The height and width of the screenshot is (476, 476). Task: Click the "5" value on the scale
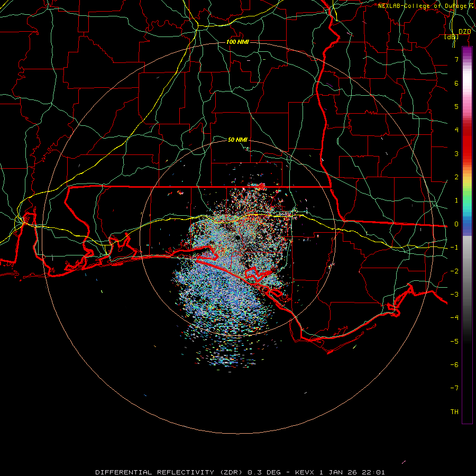(x=456, y=106)
